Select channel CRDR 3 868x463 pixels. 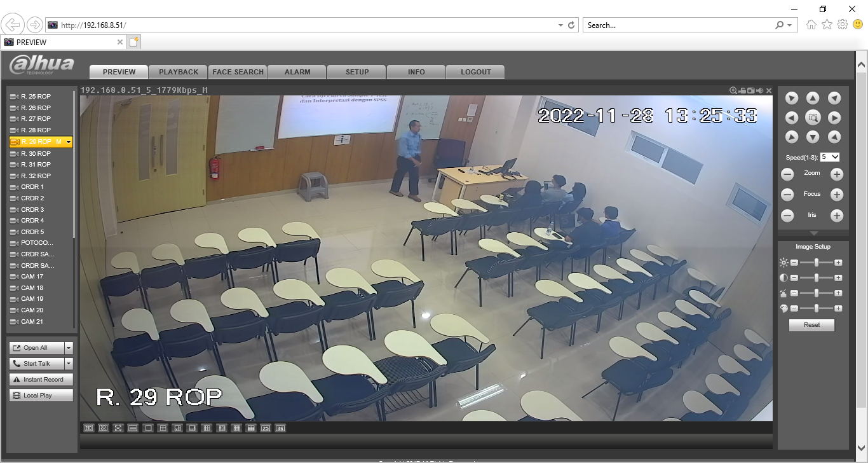32,209
